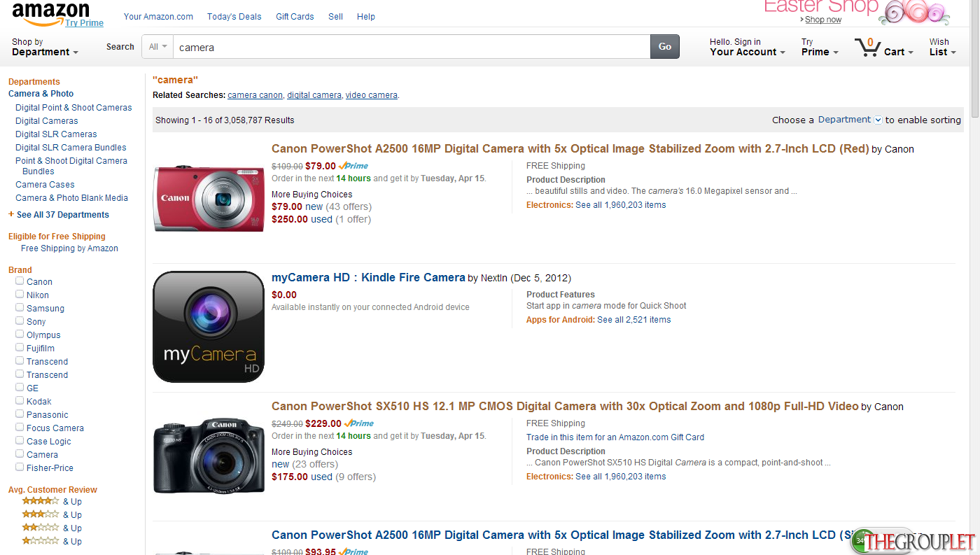
Task: Check the Canon brand checkbox
Action: click(20, 281)
